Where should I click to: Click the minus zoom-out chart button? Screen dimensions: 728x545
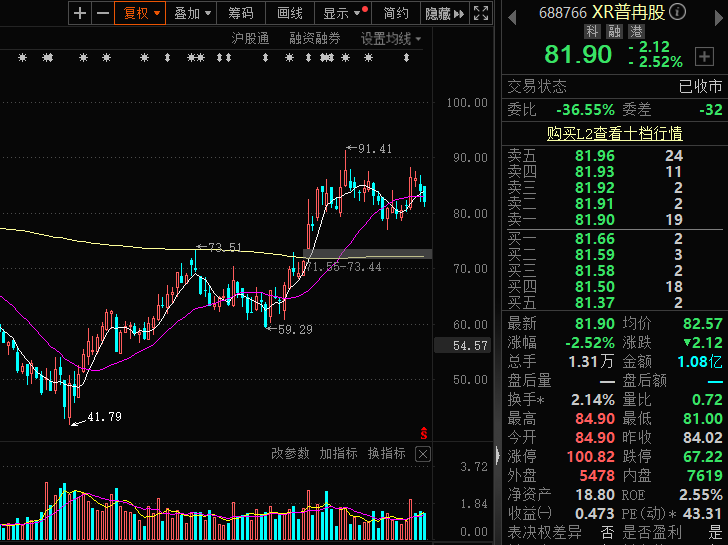(x=103, y=13)
